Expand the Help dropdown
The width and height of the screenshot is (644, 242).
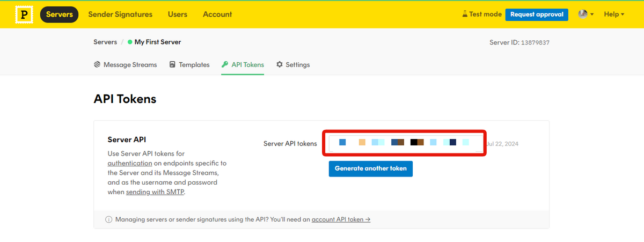[614, 14]
